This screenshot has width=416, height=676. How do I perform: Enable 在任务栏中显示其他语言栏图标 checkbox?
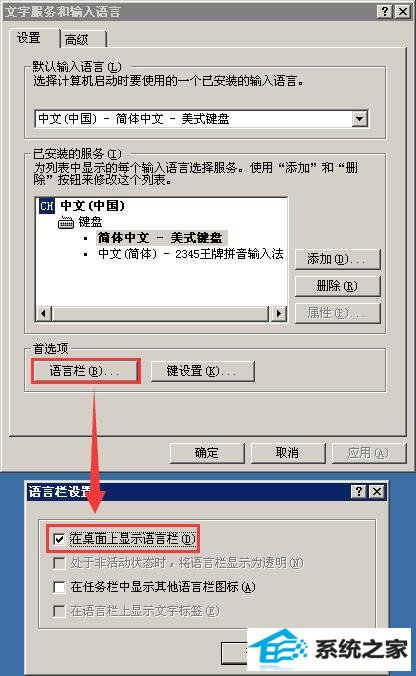[59, 587]
